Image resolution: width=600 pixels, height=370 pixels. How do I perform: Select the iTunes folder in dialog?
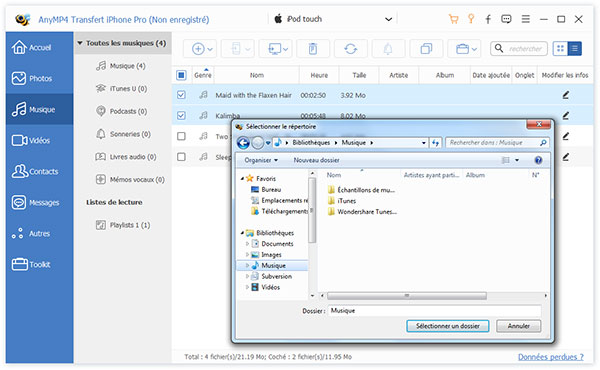pos(342,200)
